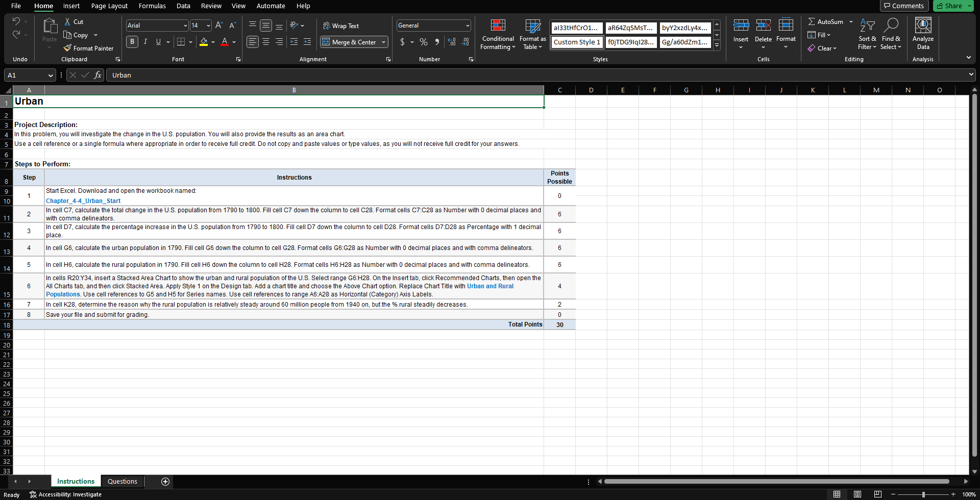Image resolution: width=980 pixels, height=500 pixels.
Task: Click Increase Decimal icon
Action: 452,42
